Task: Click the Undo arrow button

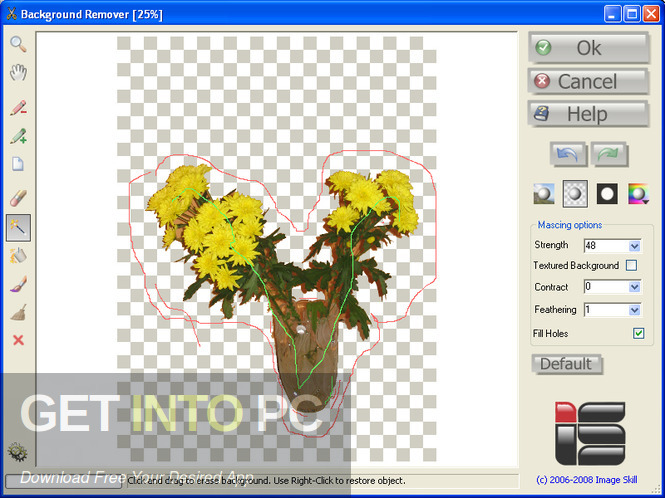Action: pyautogui.click(x=568, y=154)
